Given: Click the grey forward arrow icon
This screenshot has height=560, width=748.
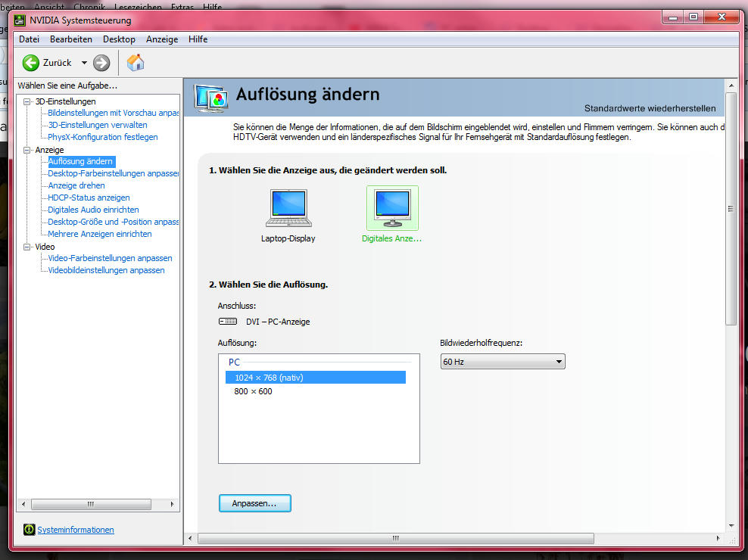Looking at the screenshot, I should pyautogui.click(x=101, y=63).
